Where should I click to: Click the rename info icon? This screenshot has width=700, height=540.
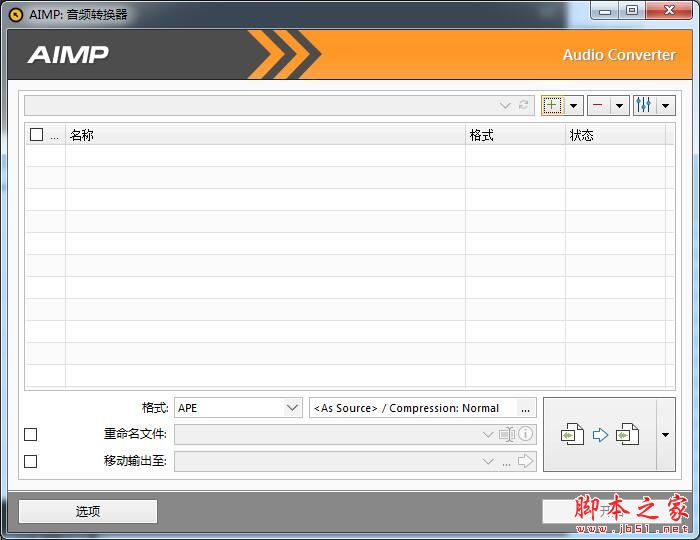click(526, 434)
